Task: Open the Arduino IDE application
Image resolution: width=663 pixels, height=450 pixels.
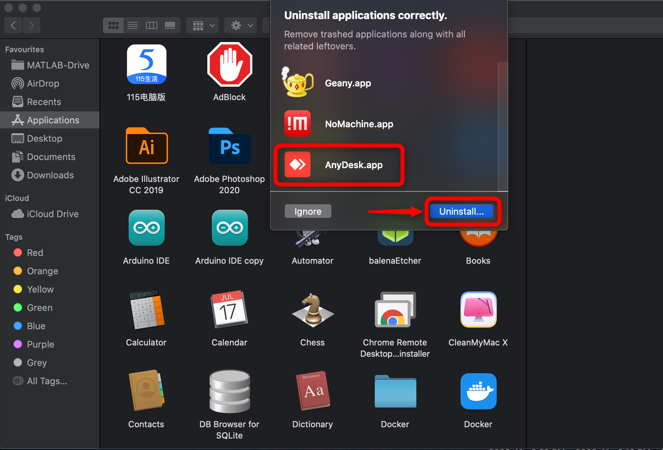Action: pyautogui.click(x=146, y=230)
